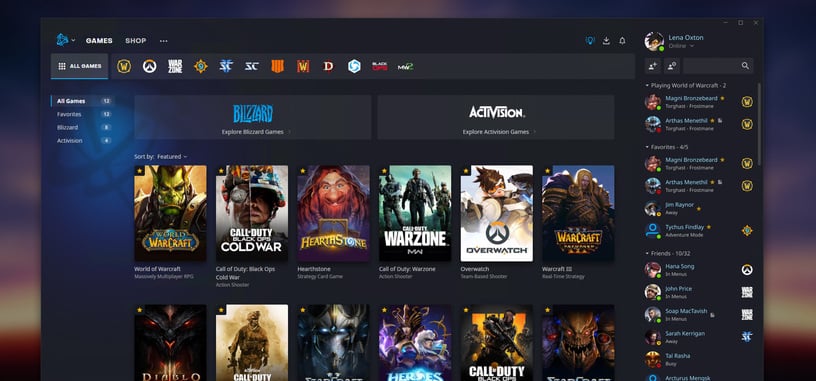Image resolution: width=816 pixels, height=381 pixels.
Task: Open the Online status dropdown
Action: click(681, 46)
